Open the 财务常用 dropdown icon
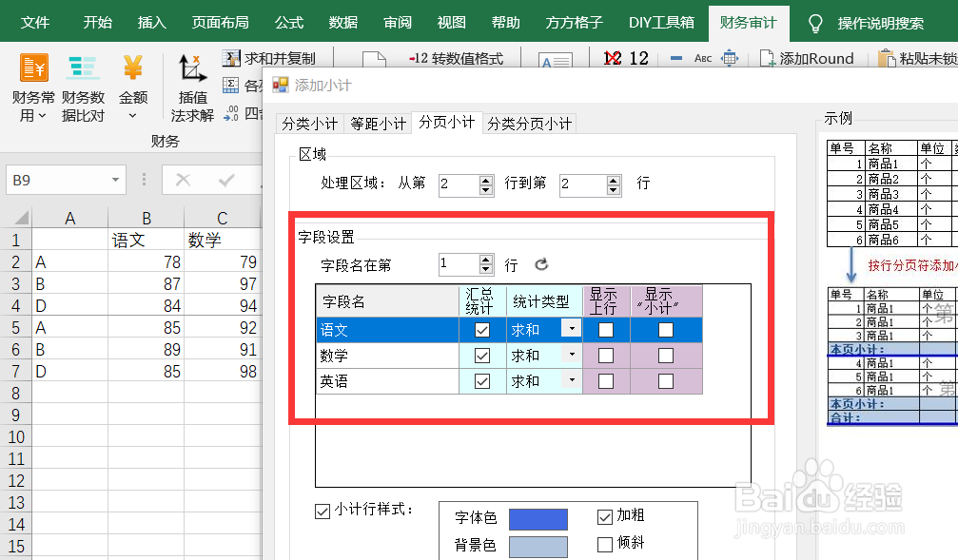Viewport: 958px width, 560px height. [x=33, y=68]
